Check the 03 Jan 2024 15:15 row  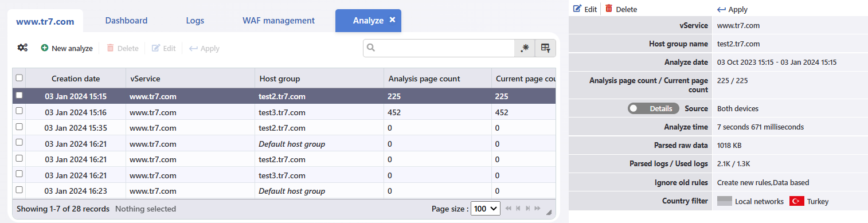19,96
